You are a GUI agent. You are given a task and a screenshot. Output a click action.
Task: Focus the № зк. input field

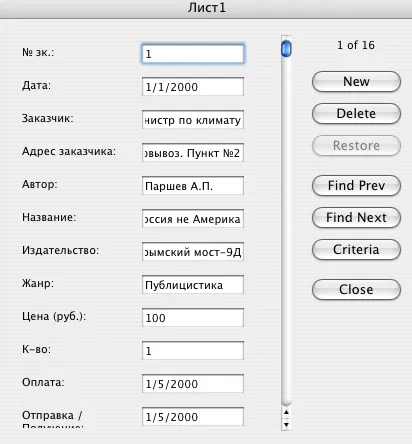coord(193,54)
